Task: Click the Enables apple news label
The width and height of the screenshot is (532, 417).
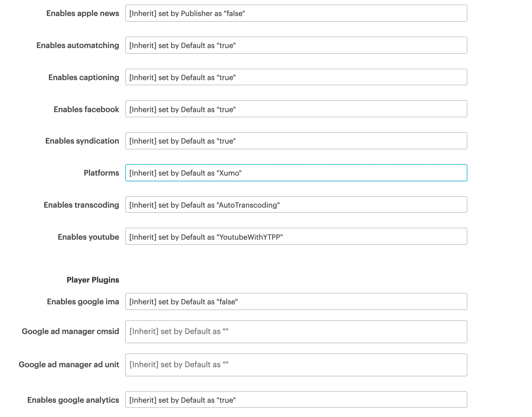Action: (83, 13)
